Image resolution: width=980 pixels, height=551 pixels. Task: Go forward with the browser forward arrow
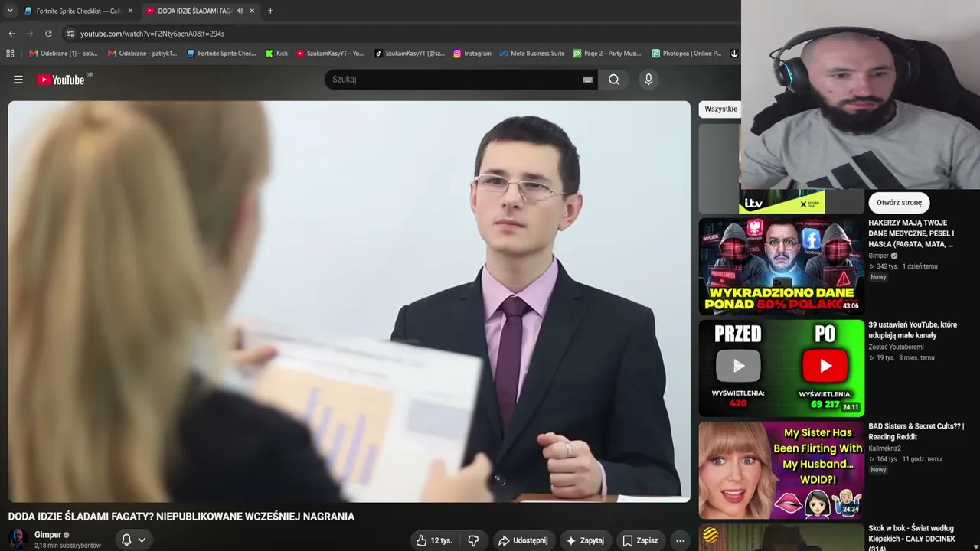tap(30, 34)
